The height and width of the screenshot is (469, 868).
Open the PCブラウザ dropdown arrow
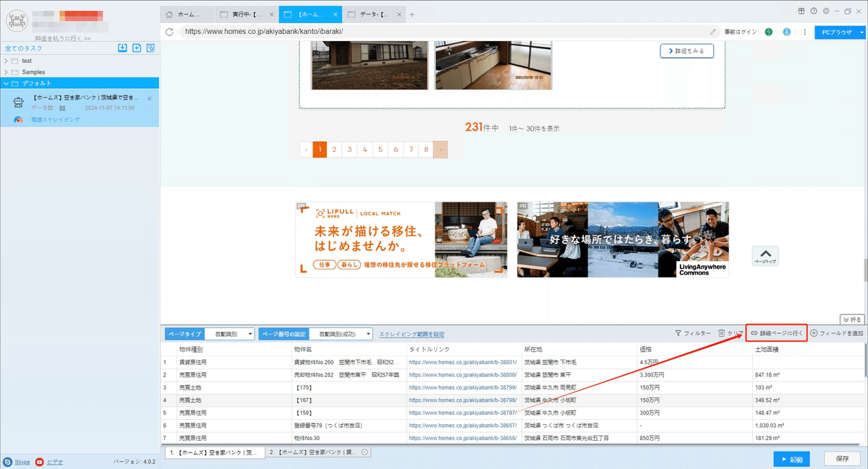click(x=861, y=32)
